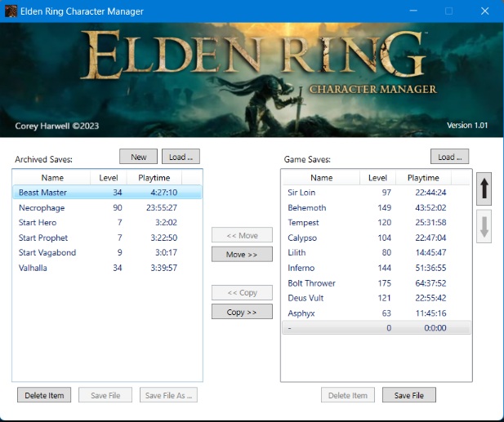504x422 pixels.
Task: Select Start Prophet archived save
Action: 107,238
